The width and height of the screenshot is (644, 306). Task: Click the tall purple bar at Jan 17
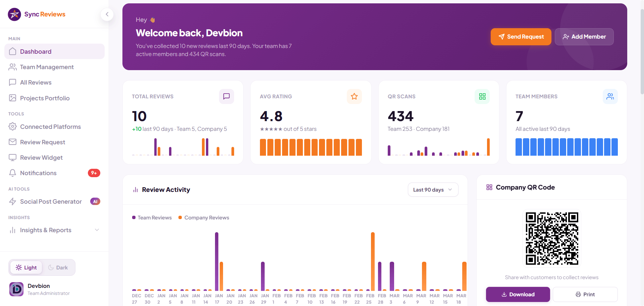217,261
